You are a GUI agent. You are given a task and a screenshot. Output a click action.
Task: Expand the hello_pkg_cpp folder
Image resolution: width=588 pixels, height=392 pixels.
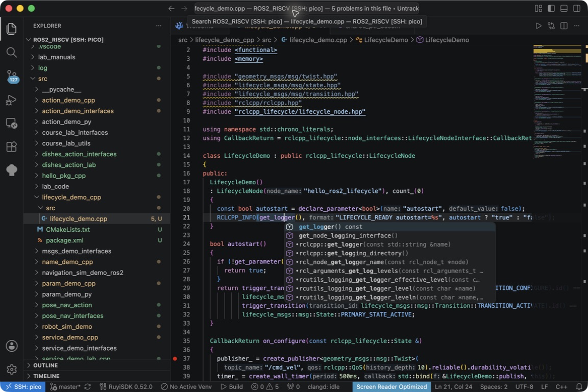[x=96, y=176]
